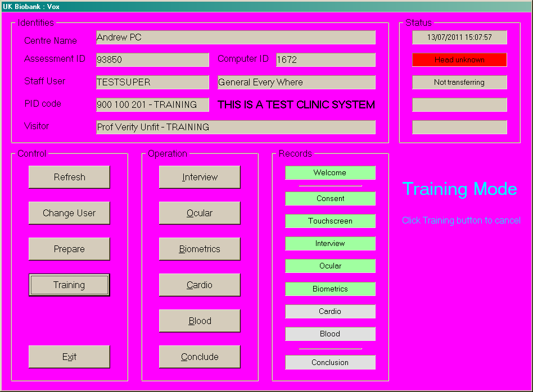Screen dimensions: 533x392
Task: Click the Centre Name field
Action: click(x=236, y=38)
